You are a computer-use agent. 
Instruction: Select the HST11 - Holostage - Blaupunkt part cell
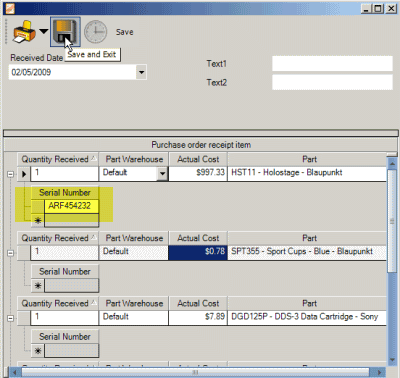click(307, 174)
